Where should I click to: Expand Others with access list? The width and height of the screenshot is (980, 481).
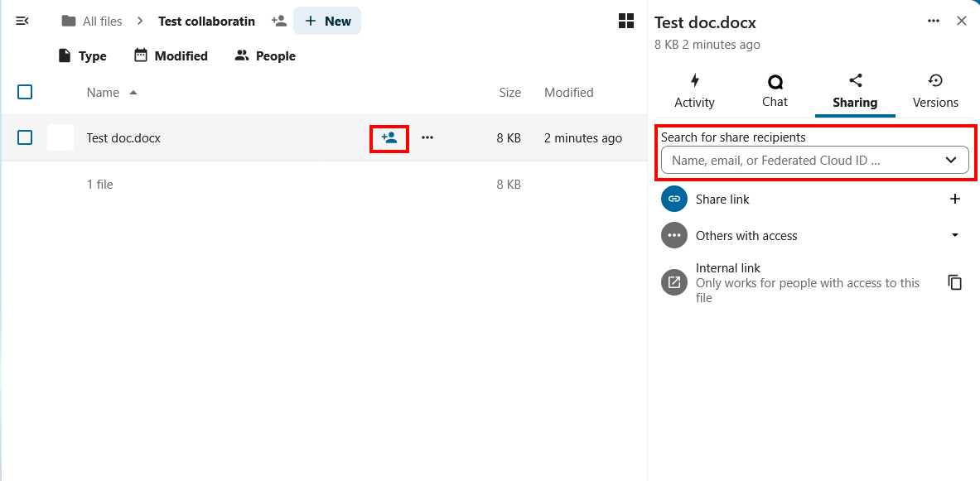[x=954, y=235]
